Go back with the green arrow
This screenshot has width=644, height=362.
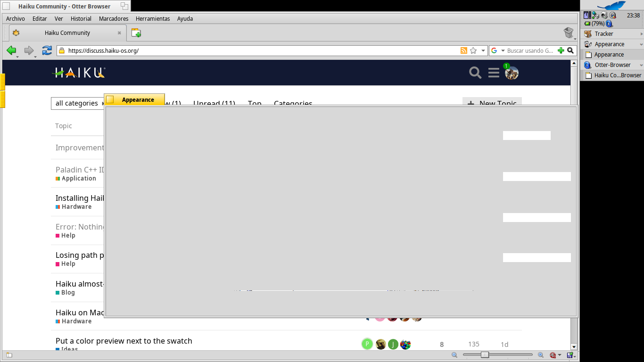(11, 50)
